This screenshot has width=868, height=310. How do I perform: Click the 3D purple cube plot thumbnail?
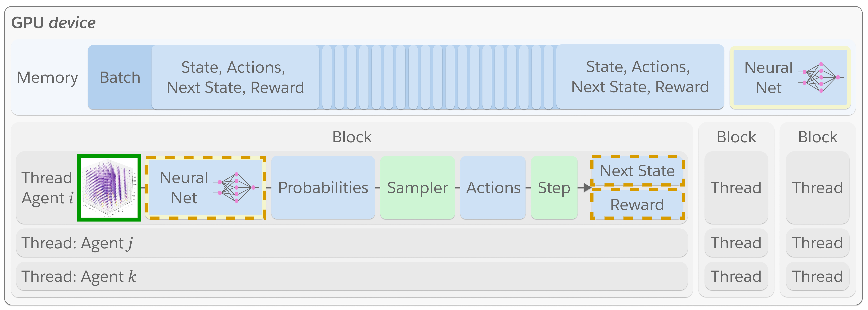point(109,188)
